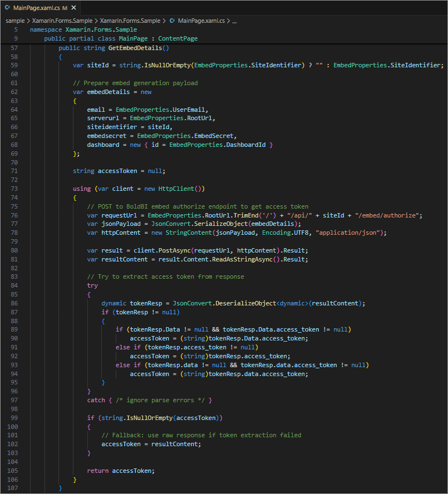This screenshot has width=448, height=494.
Task: Click the 'return accessToken' statement
Action: pyautogui.click(x=120, y=470)
